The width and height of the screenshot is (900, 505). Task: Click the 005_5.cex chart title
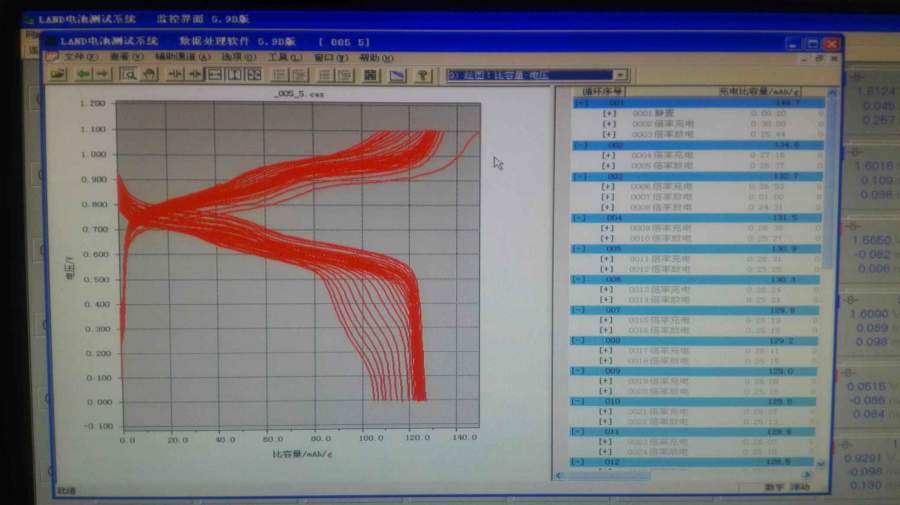click(299, 94)
